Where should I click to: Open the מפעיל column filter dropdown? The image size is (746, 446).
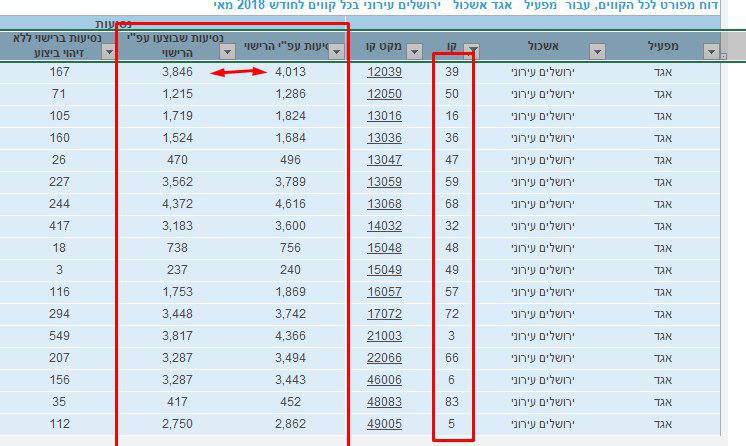coord(712,52)
